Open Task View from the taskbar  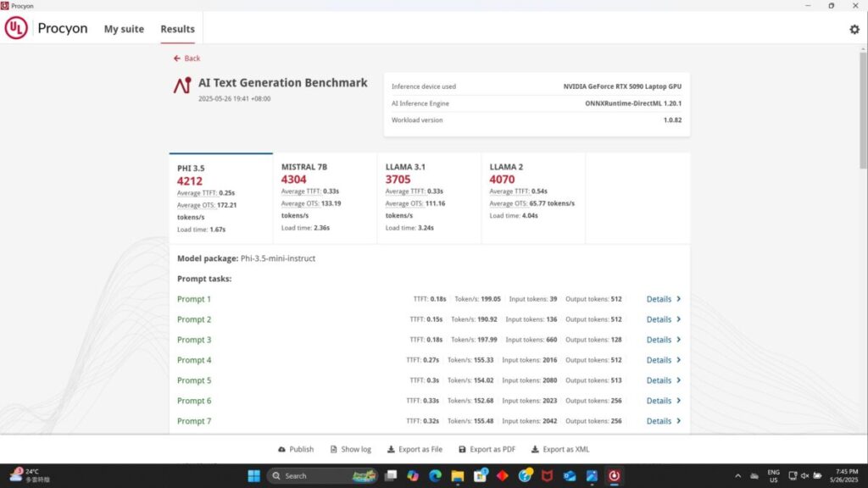click(x=391, y=476)
